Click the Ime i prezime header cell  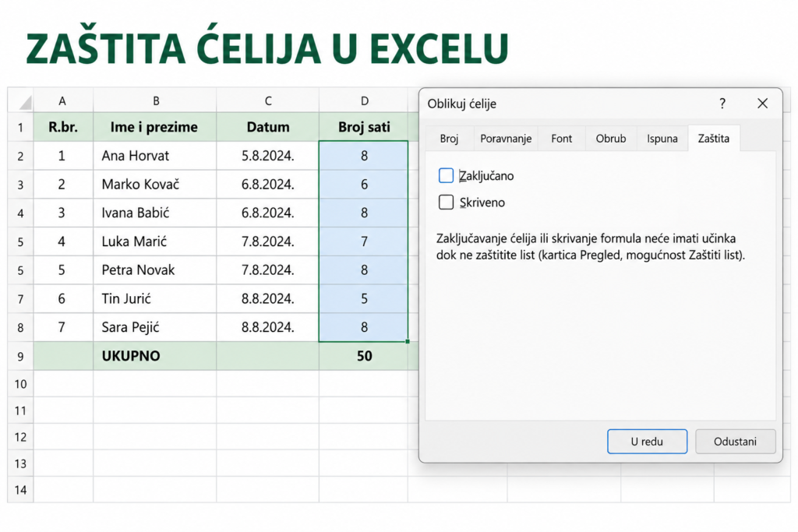tap(155, 127)
